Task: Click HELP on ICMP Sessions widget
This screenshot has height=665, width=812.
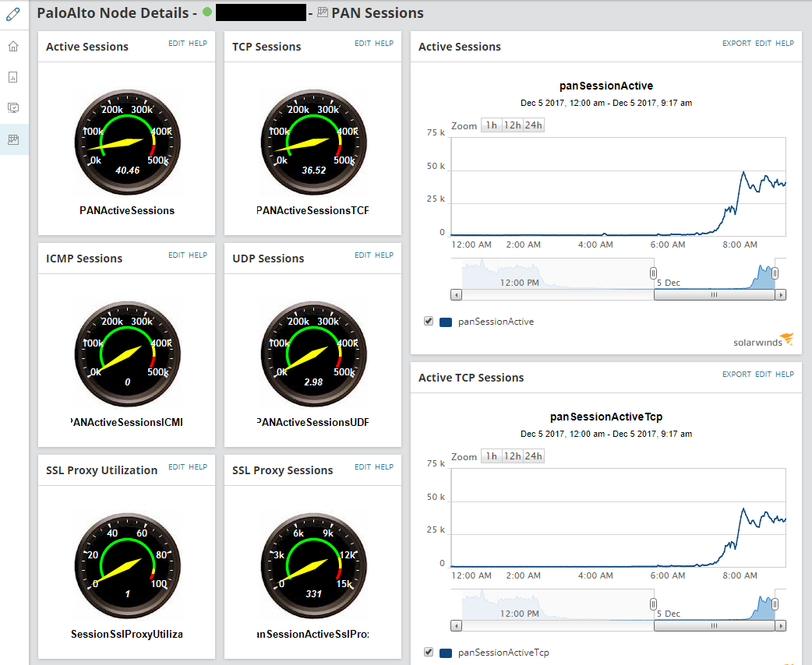Action: pyautogui.click(x=198, y=255)
